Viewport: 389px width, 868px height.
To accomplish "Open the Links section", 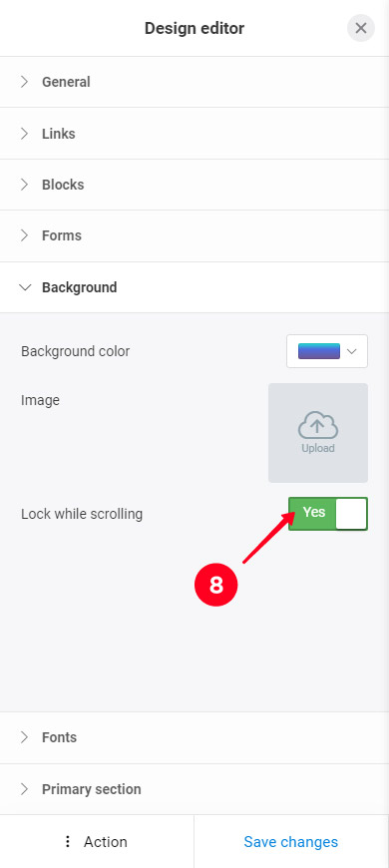I will coord(194,134).
